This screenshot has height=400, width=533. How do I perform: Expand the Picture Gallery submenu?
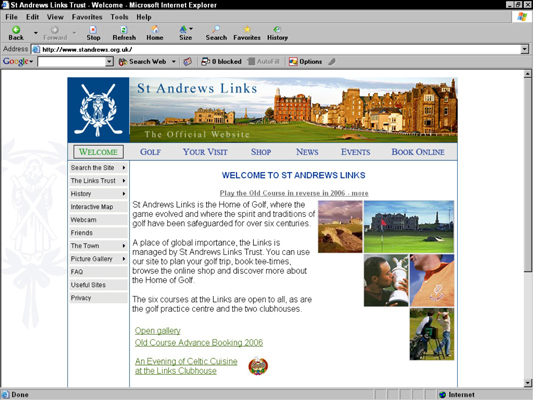[x=124, y=259]
